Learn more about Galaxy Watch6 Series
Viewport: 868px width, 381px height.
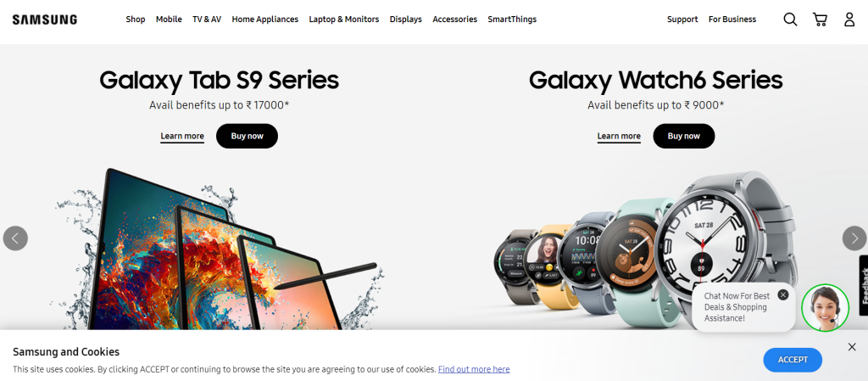[618, 137]
